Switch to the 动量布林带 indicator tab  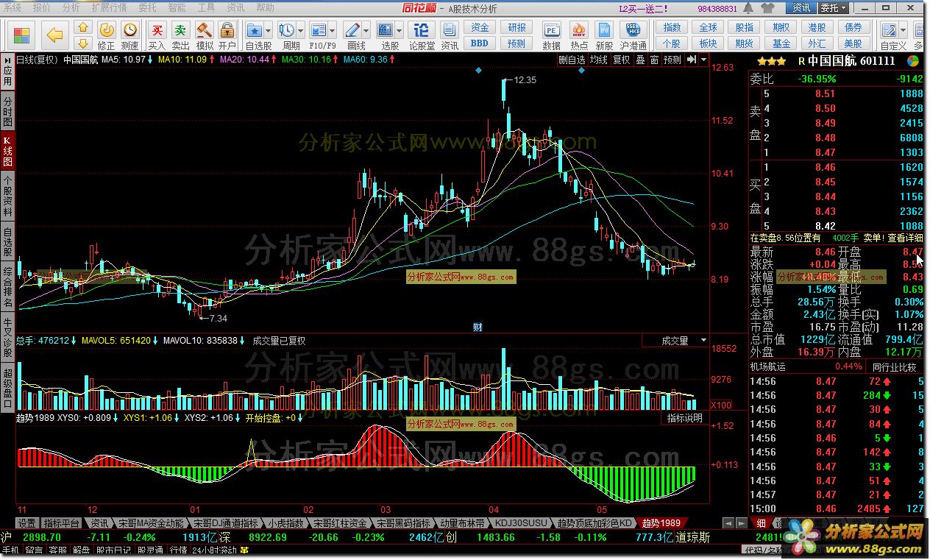click(x=462, y=523)
